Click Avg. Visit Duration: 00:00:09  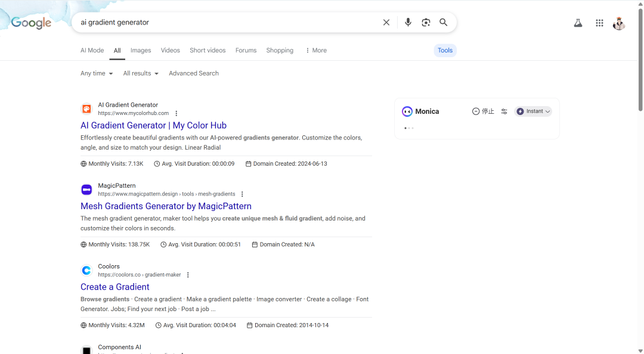(x=194, y=164)
